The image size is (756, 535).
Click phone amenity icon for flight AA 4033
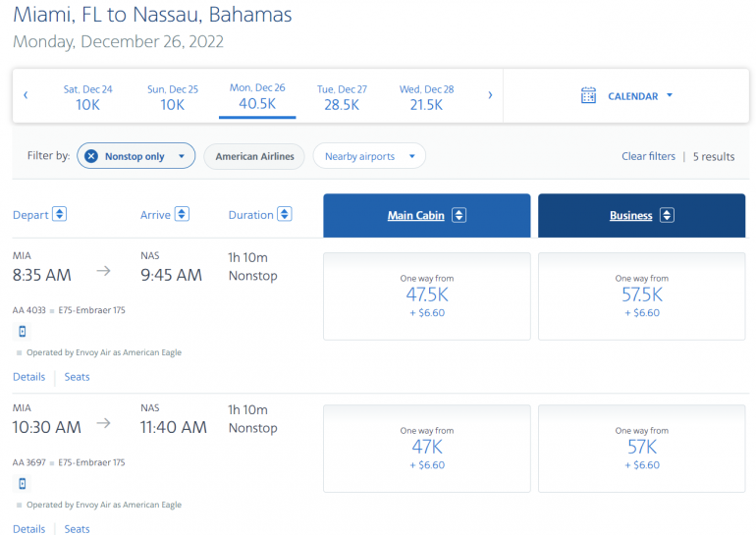click(22, 332)
